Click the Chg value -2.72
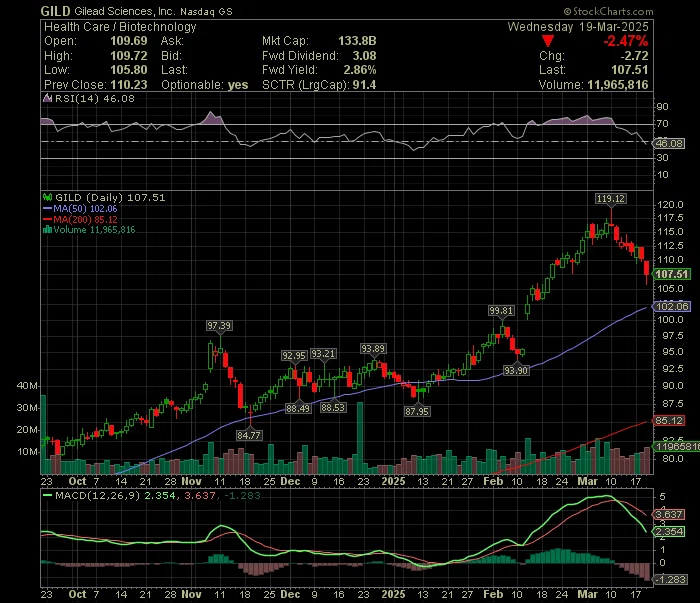The image size is (700, 603). [x=634, y=56]
